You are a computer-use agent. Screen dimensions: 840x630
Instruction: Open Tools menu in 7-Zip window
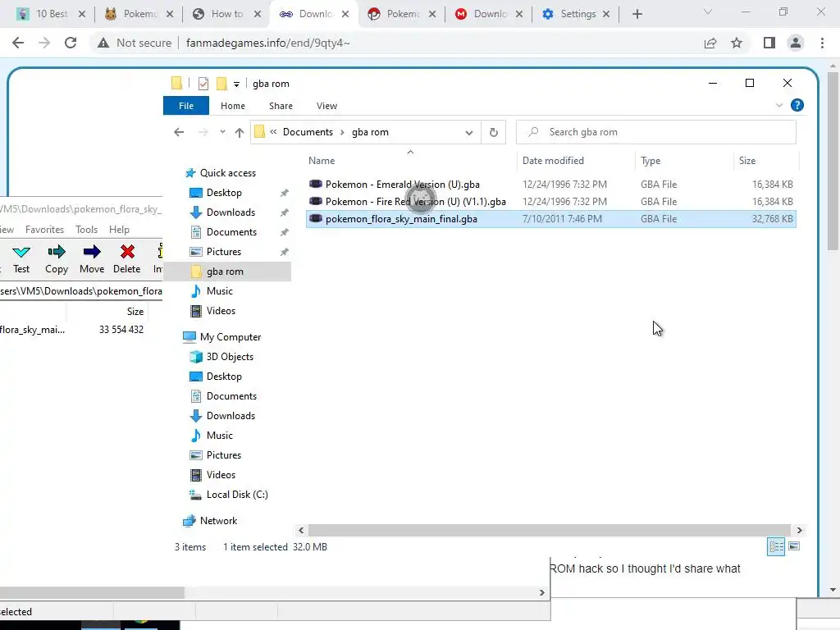coord(86,230)
